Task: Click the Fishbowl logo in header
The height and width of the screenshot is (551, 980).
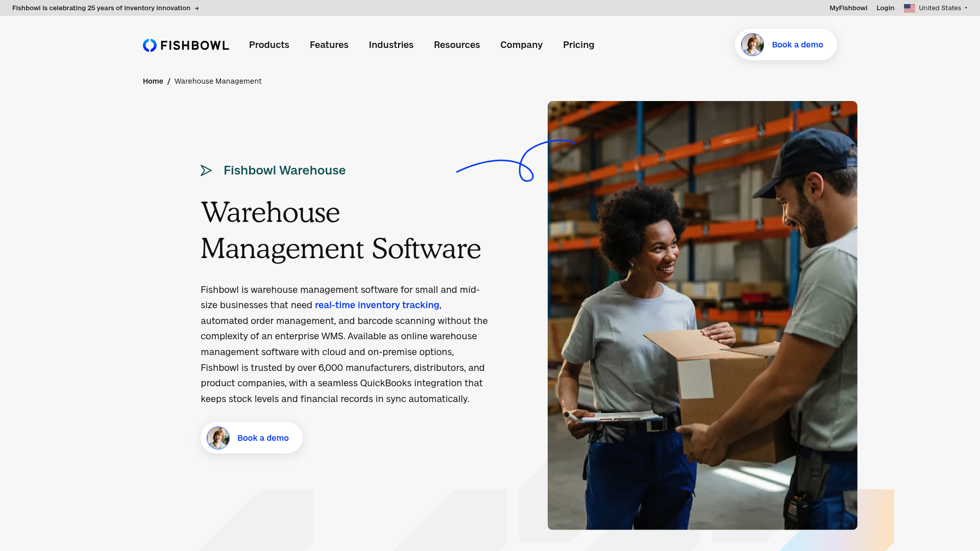Action: point(186,45)
